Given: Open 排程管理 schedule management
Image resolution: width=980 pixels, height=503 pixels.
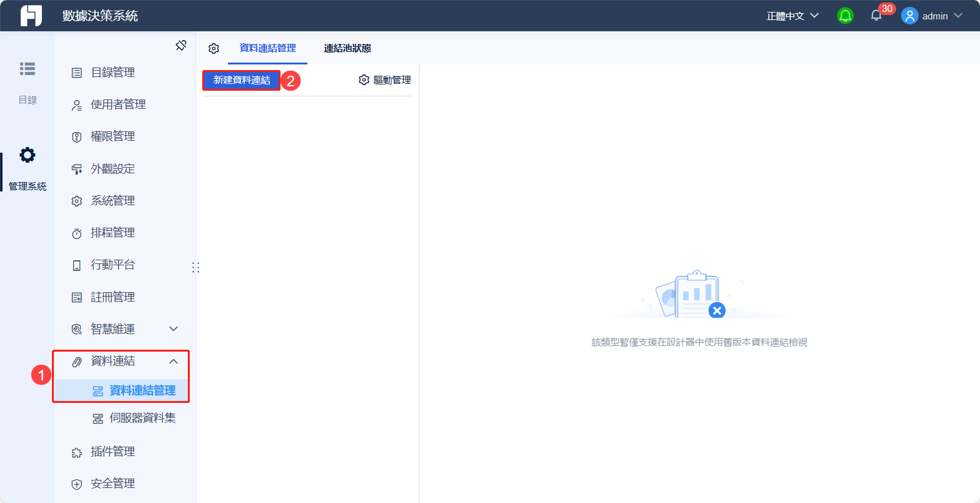Looking at the screenshot, I should [x=113, y=232].
